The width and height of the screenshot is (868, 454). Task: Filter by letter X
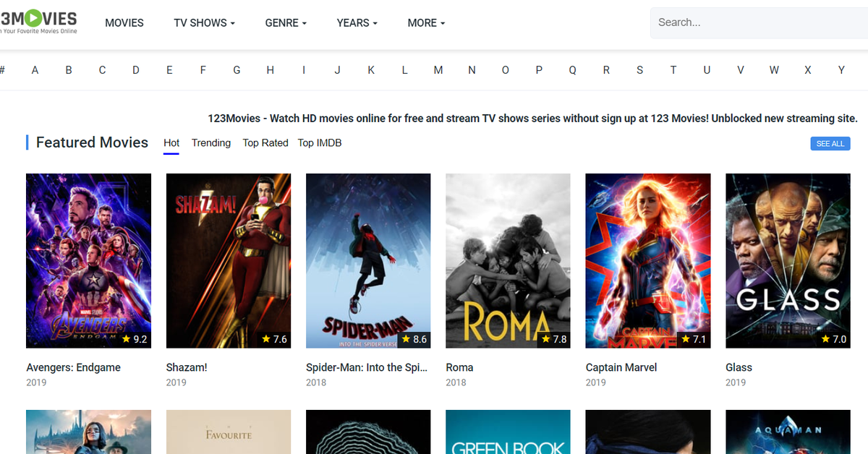808,70
